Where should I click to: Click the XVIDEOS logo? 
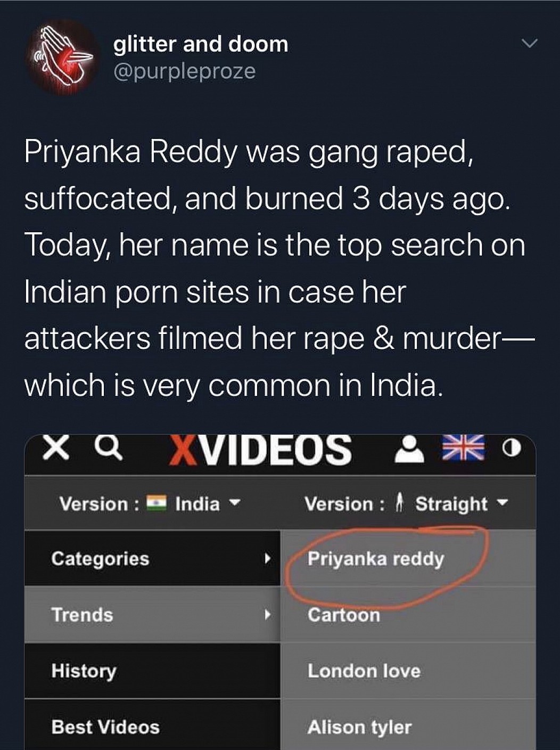click(260, 450)
